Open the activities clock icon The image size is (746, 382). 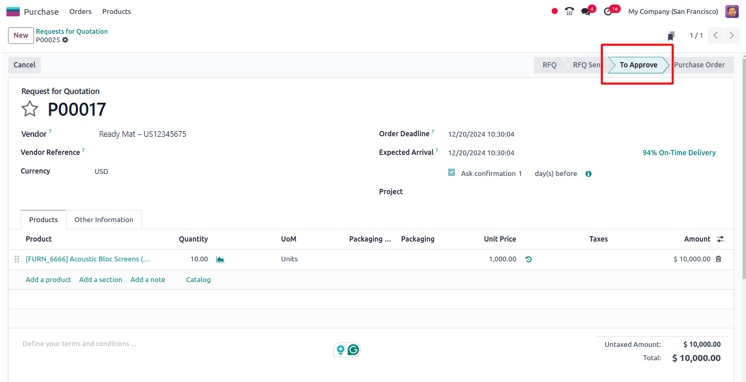pos(608,11)
